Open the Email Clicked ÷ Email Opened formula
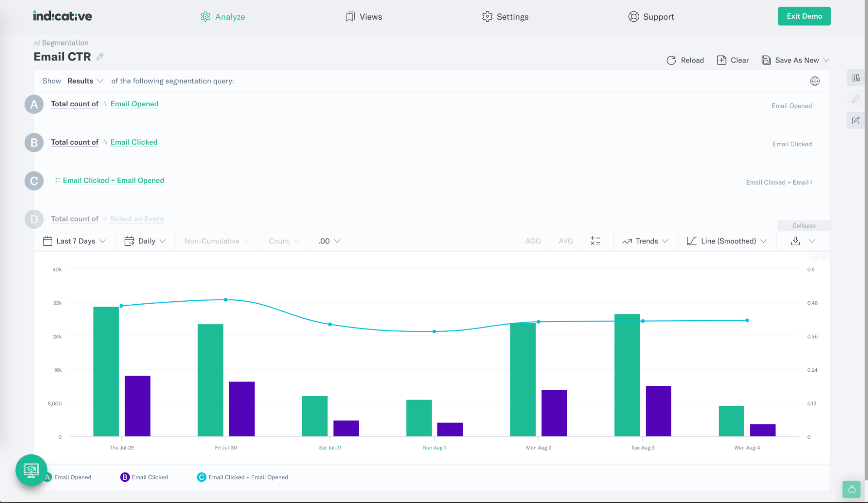The width and height of the screenshot is (868, 503). tap(113, 180)
